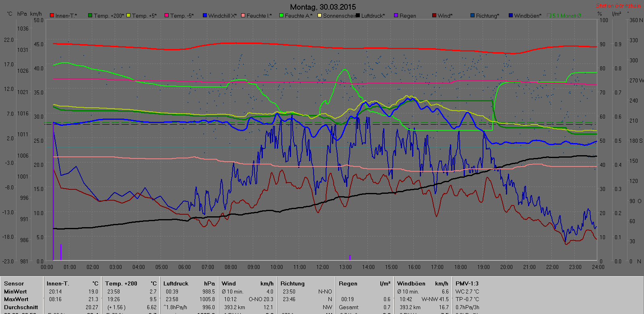The image size is (644, 314).
Task: Click the black Luftdruck legend swatch
Action: (x=358, y=16)
